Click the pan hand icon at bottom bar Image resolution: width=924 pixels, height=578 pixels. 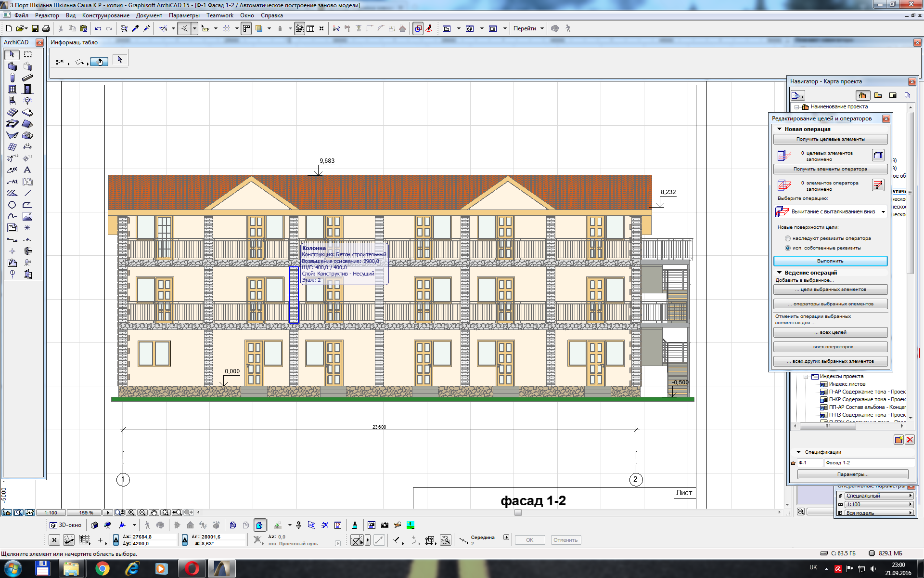[x=154, y=512]
